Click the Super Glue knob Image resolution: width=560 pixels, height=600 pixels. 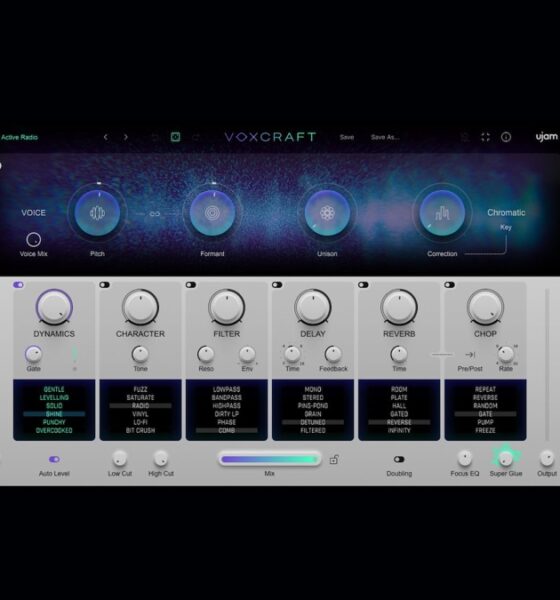506,458
